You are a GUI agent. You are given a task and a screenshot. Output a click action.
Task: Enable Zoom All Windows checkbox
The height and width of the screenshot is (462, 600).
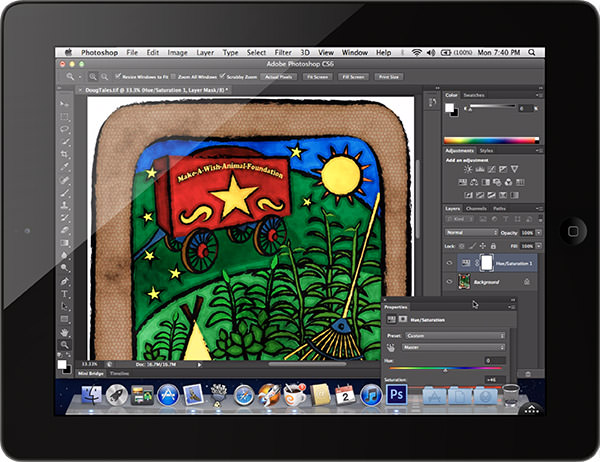point(173,77)
